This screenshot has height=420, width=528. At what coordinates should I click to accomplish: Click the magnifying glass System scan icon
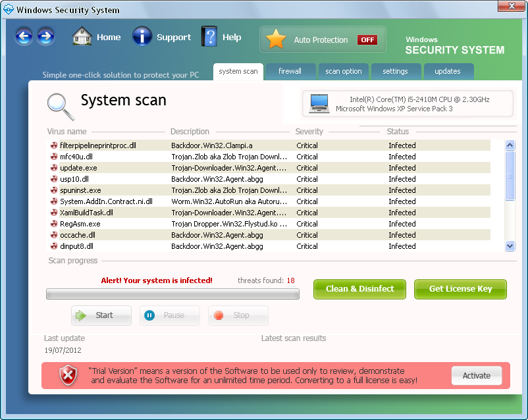click(59, 105)
